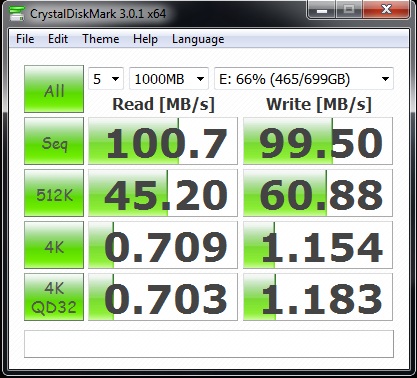Open the File menu
Image resolution: width=417 pixels, height=378 pixels.
coord(25,39)
